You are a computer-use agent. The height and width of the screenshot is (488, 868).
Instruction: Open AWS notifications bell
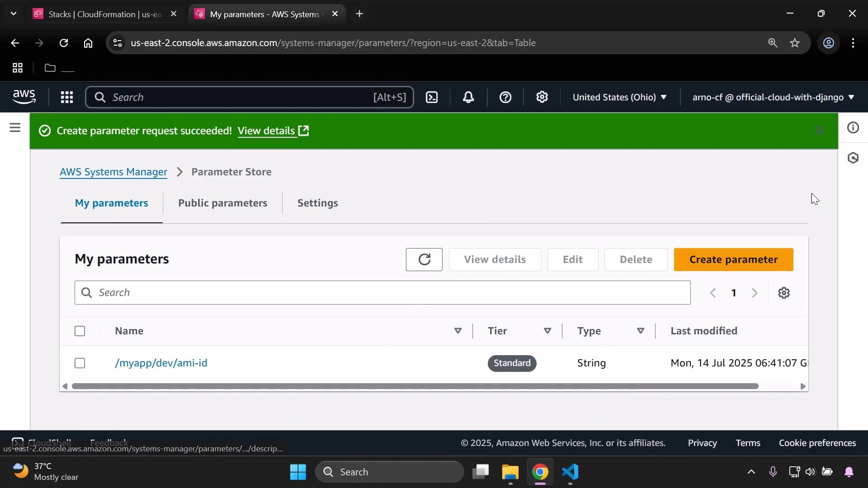(x=468, y=97)
